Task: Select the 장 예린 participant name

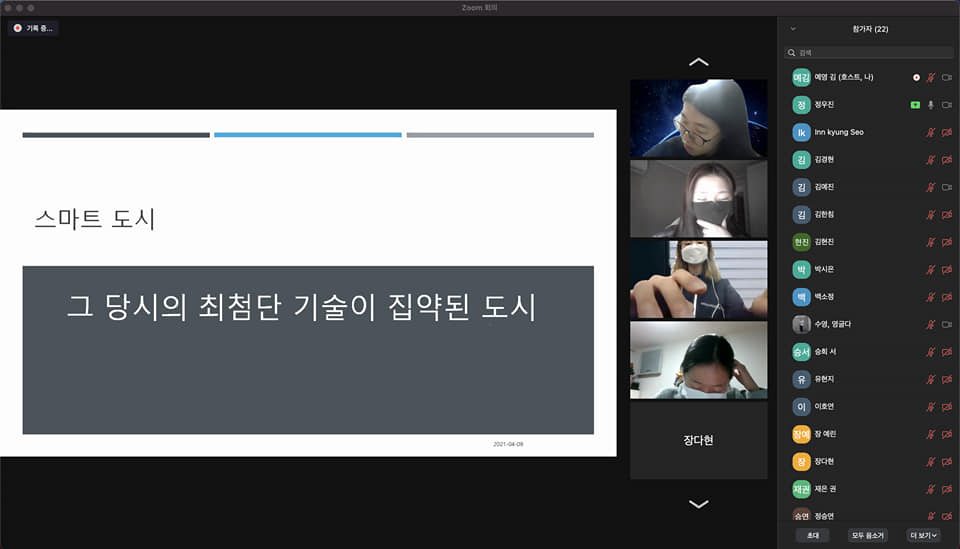Action: click(825, 434)
